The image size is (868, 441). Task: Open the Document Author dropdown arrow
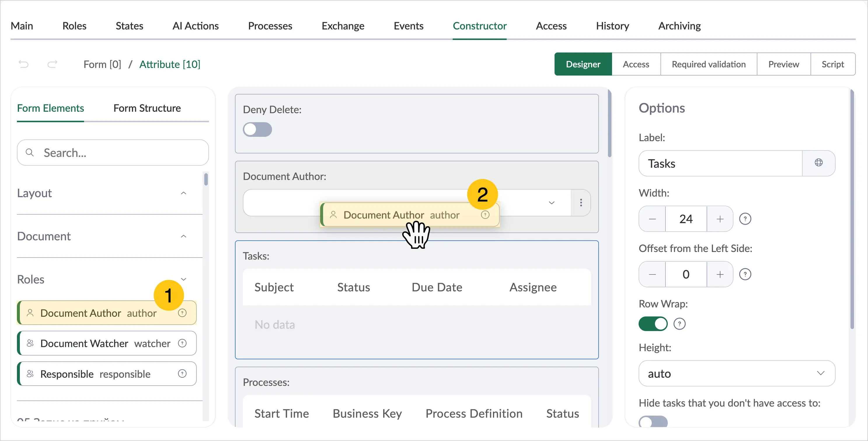(552, 203)
